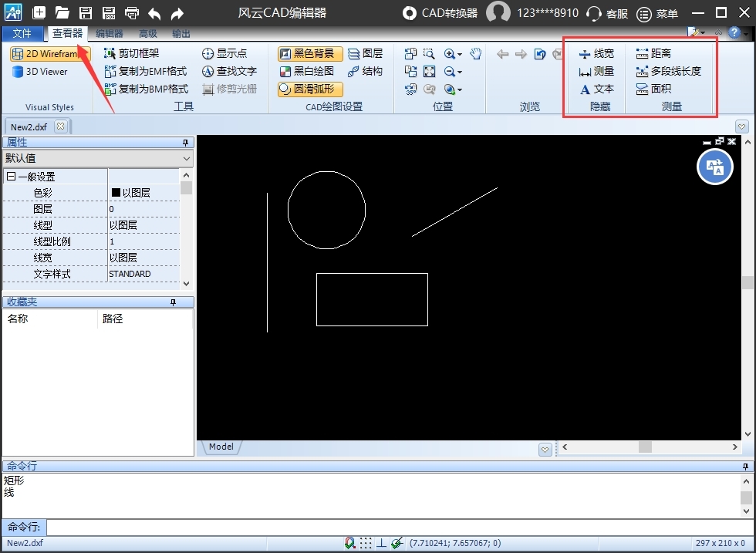The image size is (756, 553).
Task: Click the rotate 35° icon
Action: pos(410,89)
